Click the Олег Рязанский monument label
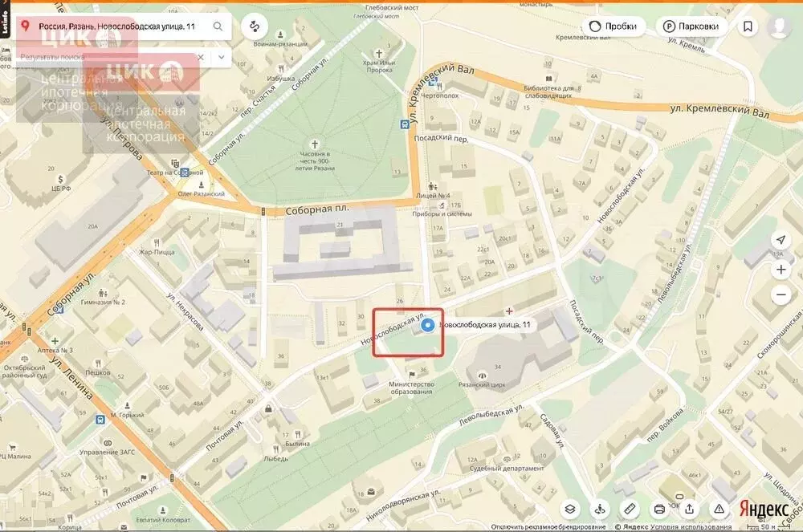The height and width of the screenshot is (532, 803). click(x=202, y=194)
